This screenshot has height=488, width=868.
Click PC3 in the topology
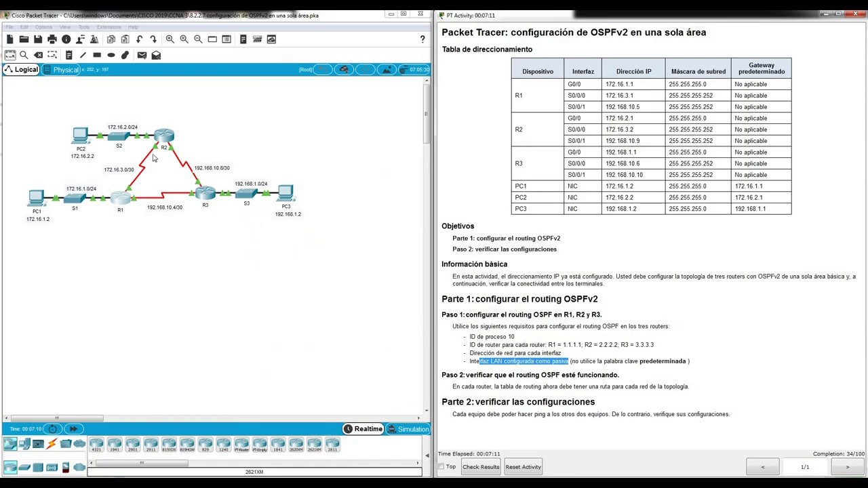[285, 193]
